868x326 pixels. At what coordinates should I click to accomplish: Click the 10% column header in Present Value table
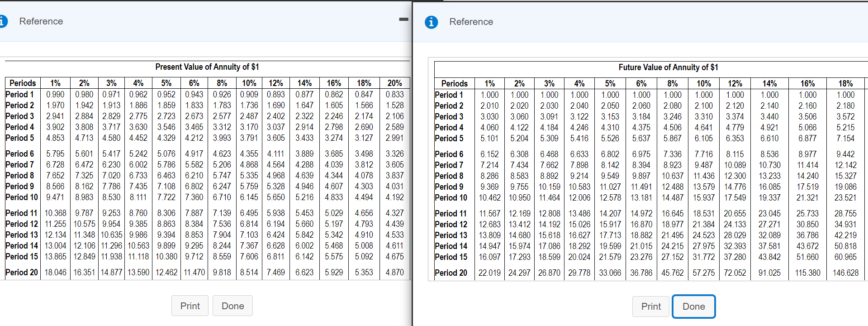(x=249, y=83)
